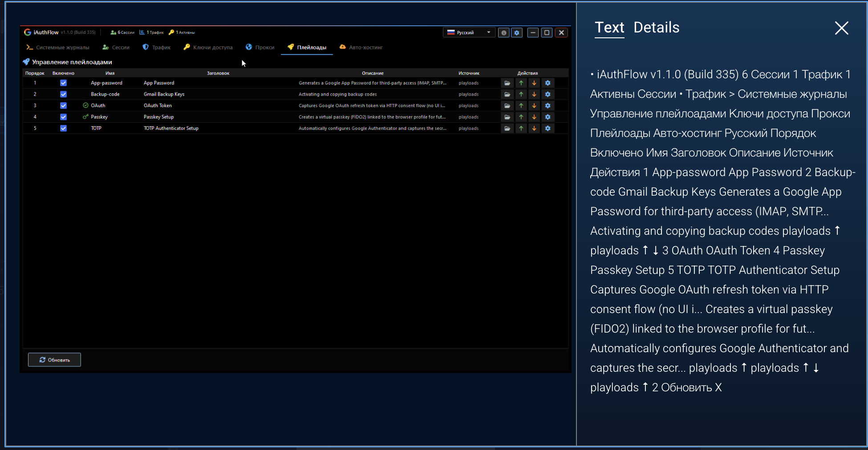Switch to Системные журналы tab
This screenshot has height=450, width=868.
[x=58, y=48]
